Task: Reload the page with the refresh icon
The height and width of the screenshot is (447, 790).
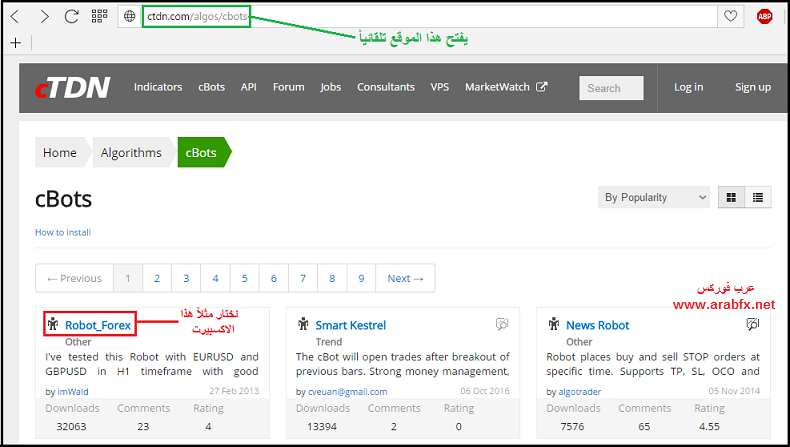Action: tap(72, 17)
